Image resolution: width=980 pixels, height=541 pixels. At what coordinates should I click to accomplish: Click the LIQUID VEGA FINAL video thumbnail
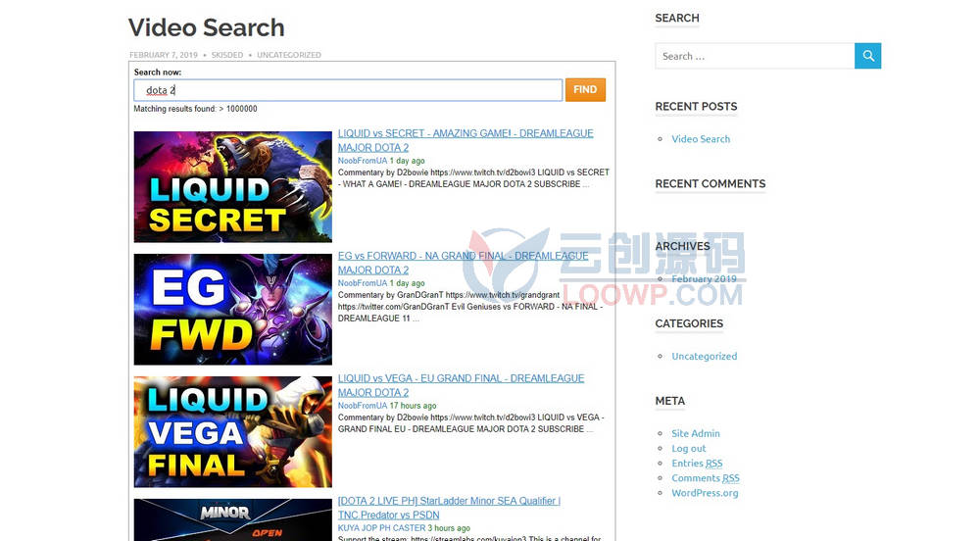(x=232, y=431)
